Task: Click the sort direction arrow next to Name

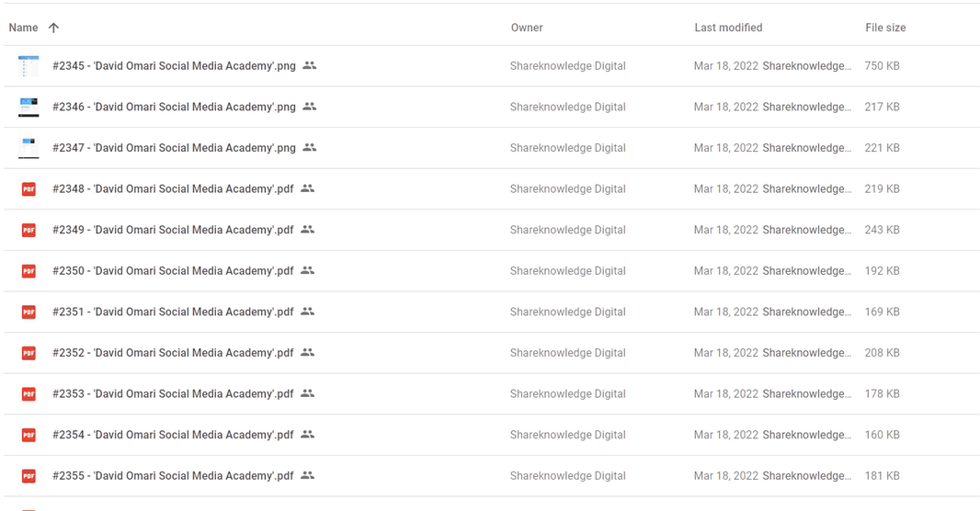Action: (x=53, y=28)
